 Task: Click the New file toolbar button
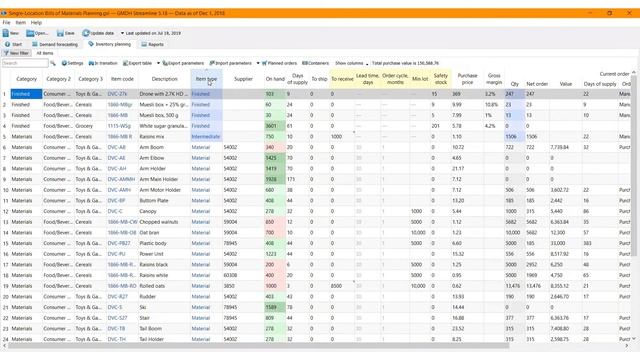pyautogui.click(x=11, y=33)
